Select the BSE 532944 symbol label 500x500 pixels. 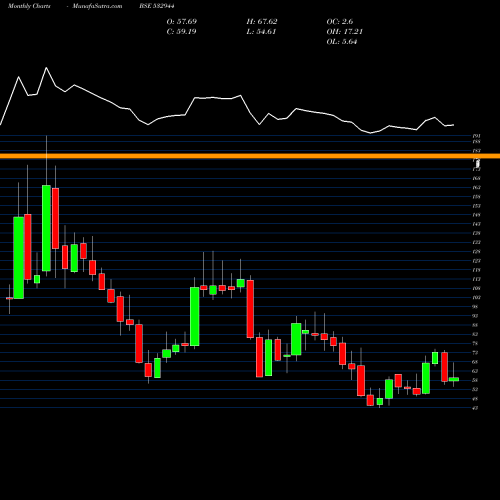pos(157,6)
